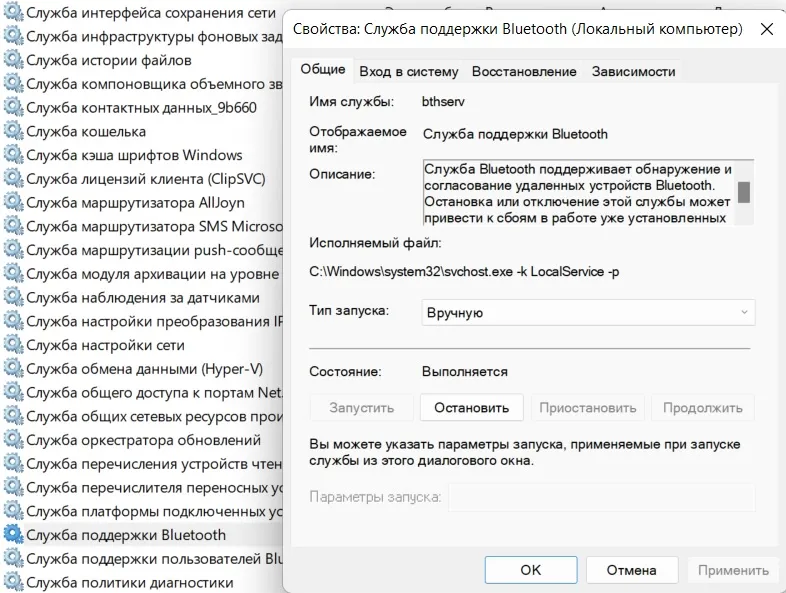Image resolution: width=786 pixels, height=593 pixels.
Task: Click the Отмена button
Action: coord(632,570)
